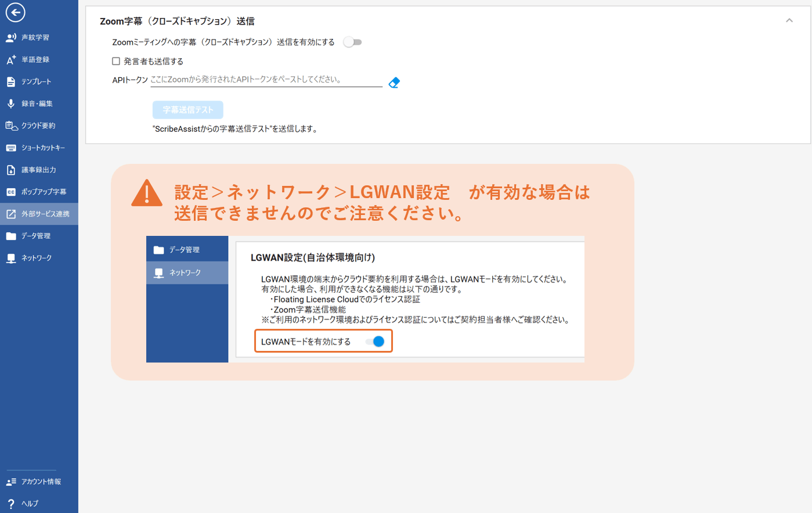Enable Zoom closed caption sending toggle

coord(352,42)
